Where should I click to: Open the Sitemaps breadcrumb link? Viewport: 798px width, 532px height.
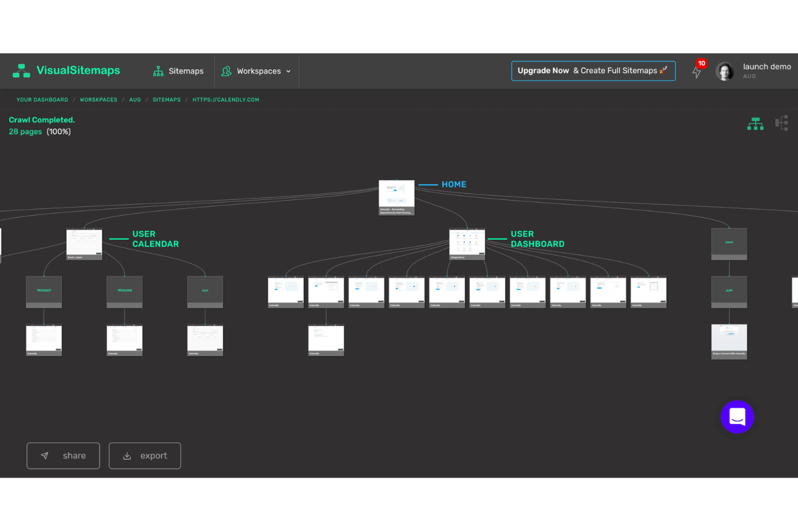click(167, 100)
